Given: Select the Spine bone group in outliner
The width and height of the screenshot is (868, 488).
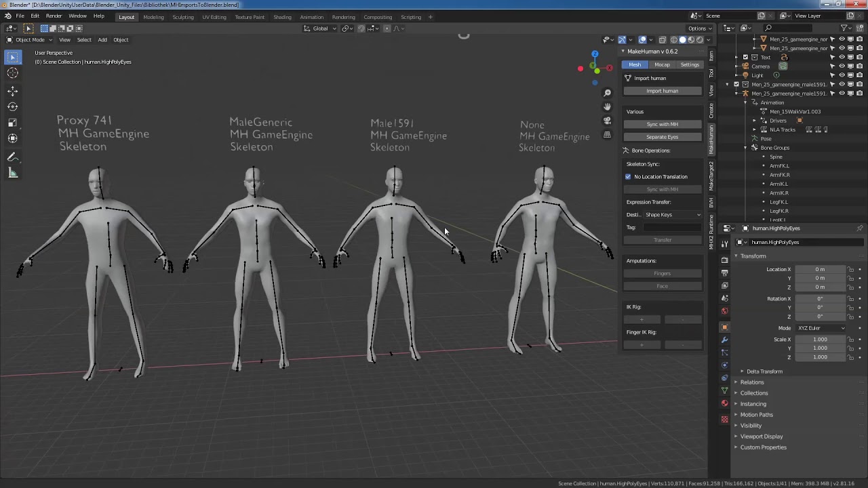Looking at the screenshot, I should tap(776, 157).
